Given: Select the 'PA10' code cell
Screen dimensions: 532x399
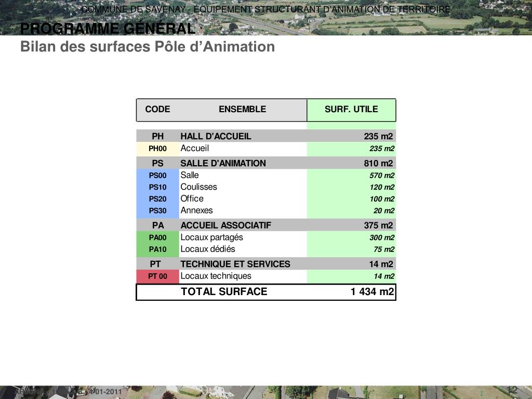Looking at the screenshot, I should click(x=157, y=249).
